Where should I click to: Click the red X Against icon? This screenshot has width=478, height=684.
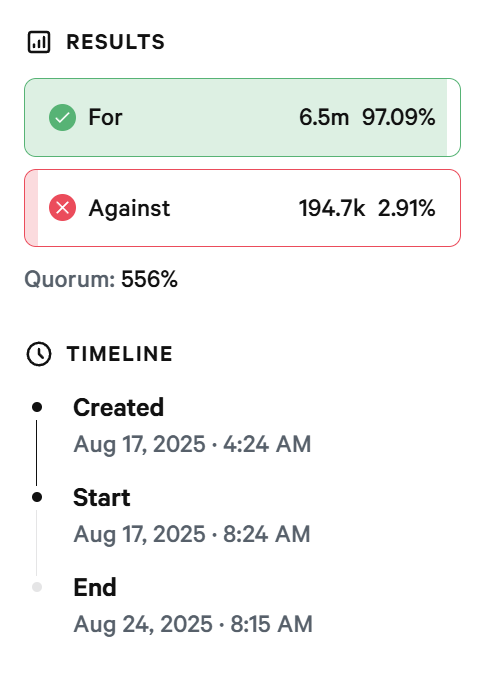[x=62, y=208]
